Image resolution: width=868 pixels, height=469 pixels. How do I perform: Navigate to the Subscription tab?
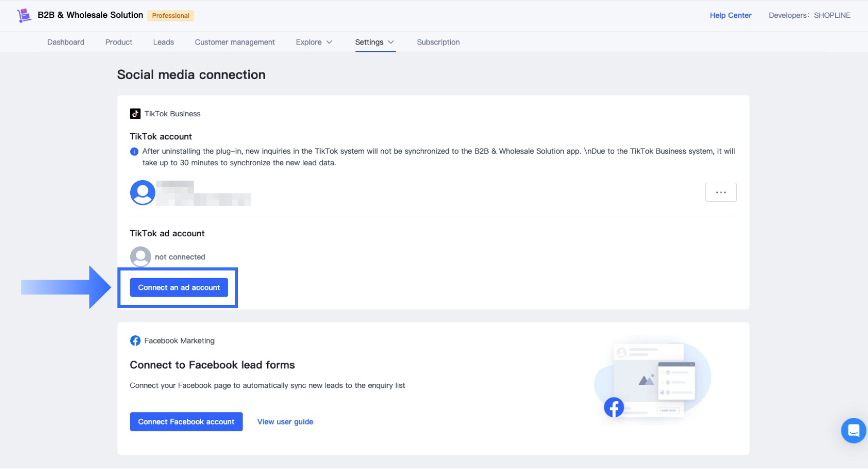pyautogui.click(x=438, y=42)
